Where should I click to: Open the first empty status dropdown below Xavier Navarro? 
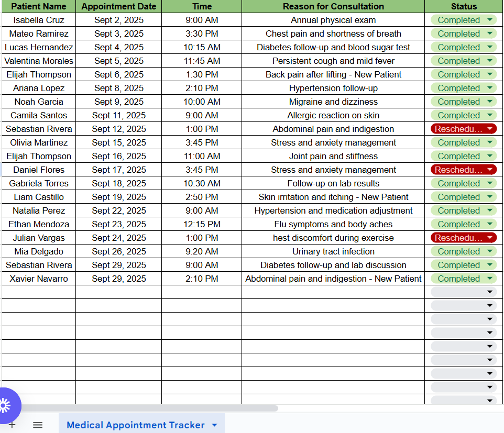pos(490,292)
